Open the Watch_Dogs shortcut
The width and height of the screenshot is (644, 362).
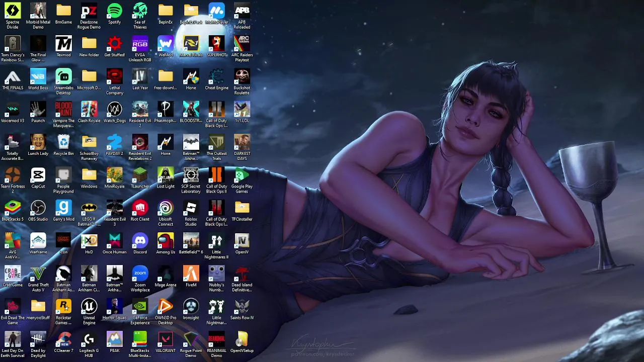(x=115, y=109)
